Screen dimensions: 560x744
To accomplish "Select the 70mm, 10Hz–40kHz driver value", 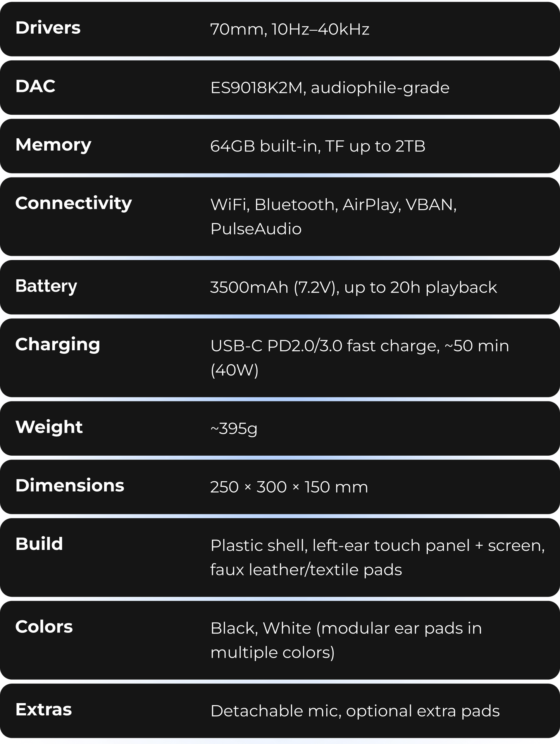I will [x=289, y=29].
